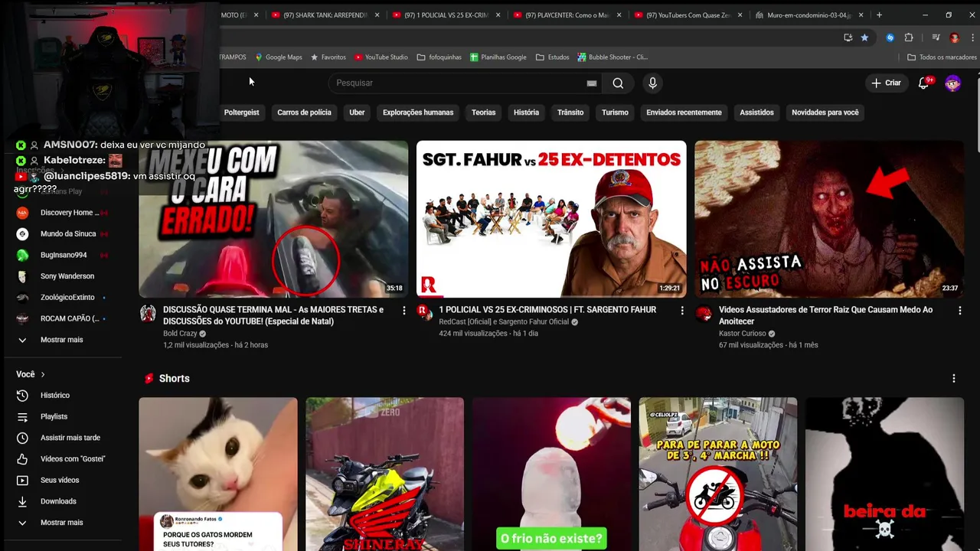Open Chrome's three-dot menu

point(972,37)
